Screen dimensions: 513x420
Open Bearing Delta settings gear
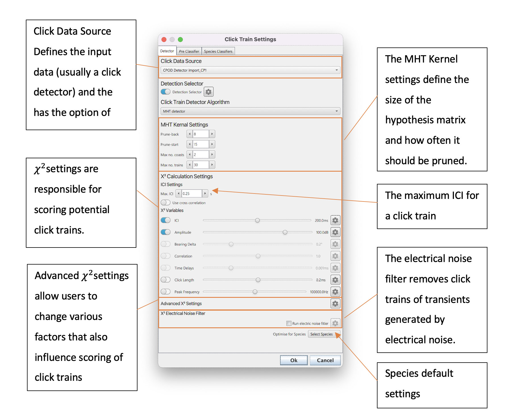[335, 244]
